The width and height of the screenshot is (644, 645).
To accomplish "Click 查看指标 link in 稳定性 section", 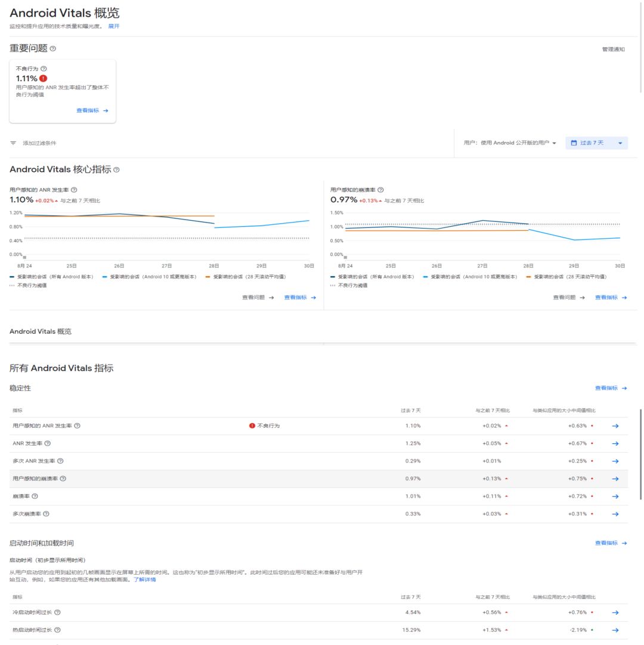I will pyautogui.click(x=611, y=388).
